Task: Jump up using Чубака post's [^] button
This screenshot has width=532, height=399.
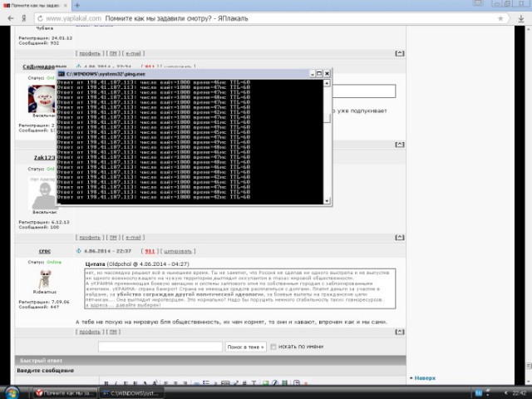Action: tap(400, 53)
